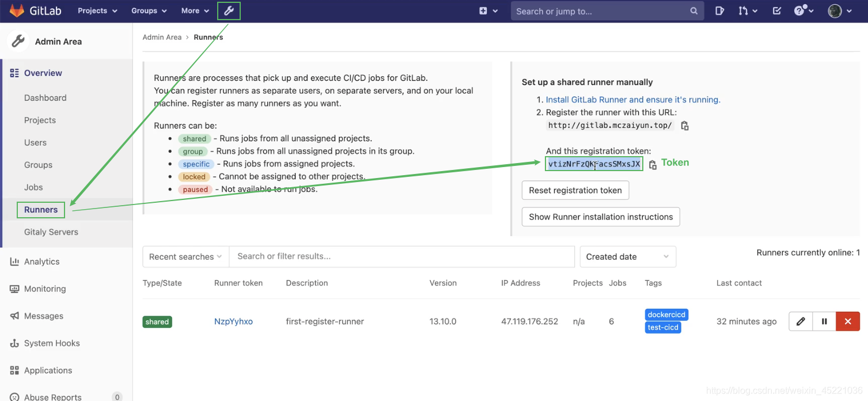
Task: Click the Applications grid icon
Action: pos(14,370)
